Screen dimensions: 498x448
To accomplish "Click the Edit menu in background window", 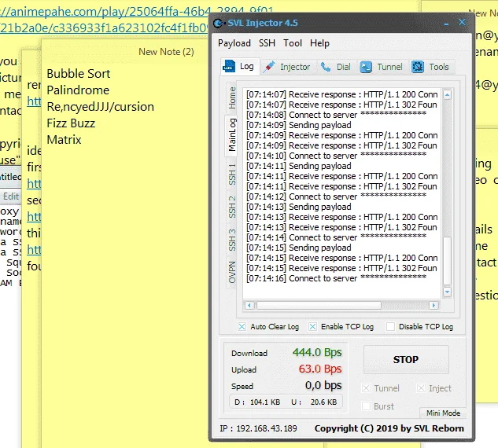I will point(11,196).
